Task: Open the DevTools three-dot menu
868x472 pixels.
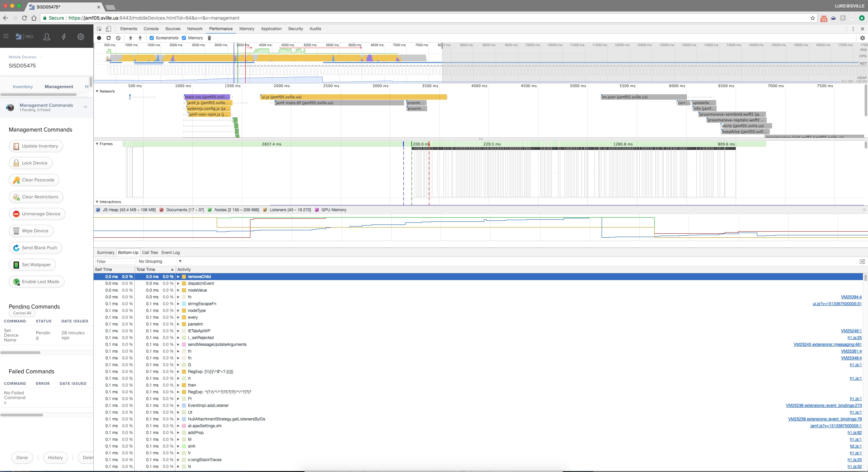Action: [853, 29]
